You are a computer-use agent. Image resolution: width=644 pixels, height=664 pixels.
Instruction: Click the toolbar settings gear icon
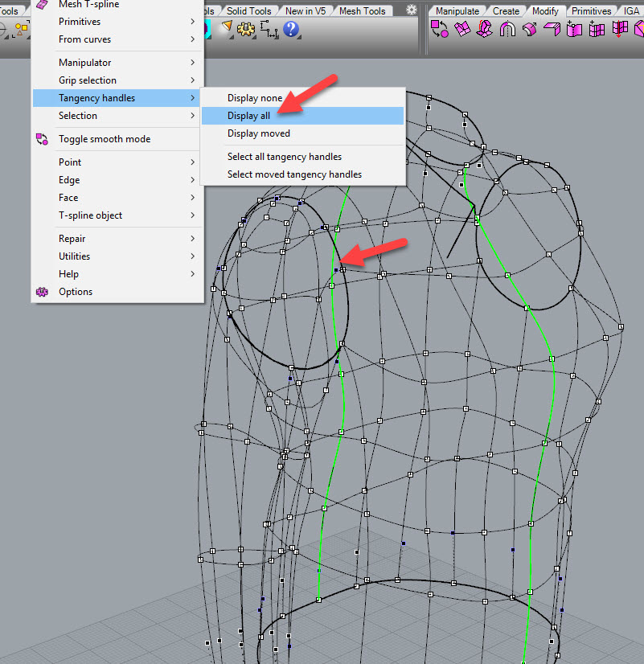[x=412, y=10]
